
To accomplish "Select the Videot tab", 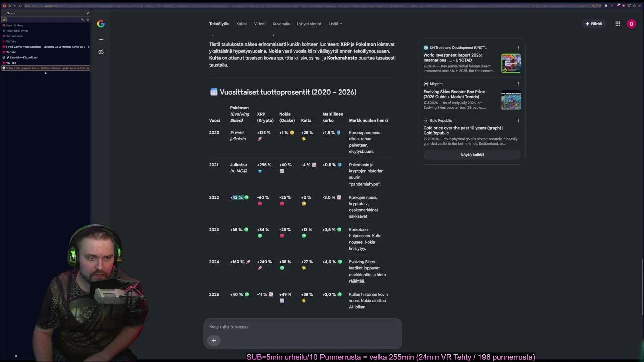I will pyautogui.click(x=260, y=24).
